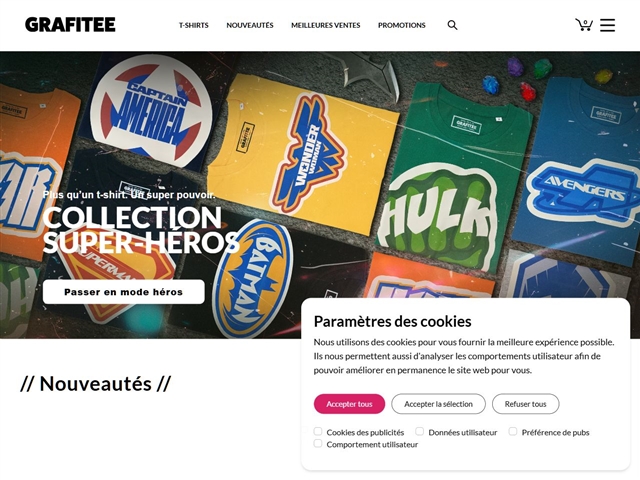Open the search magnifier icon
Viewport: 640px width, 480px height.
[452, 25]
